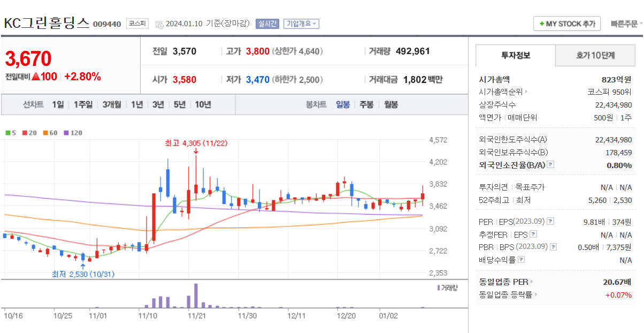Select the 월봉 candlestick chart
Image resolution: width=644 pixels, height=333 pixels.
pos(391,104)
